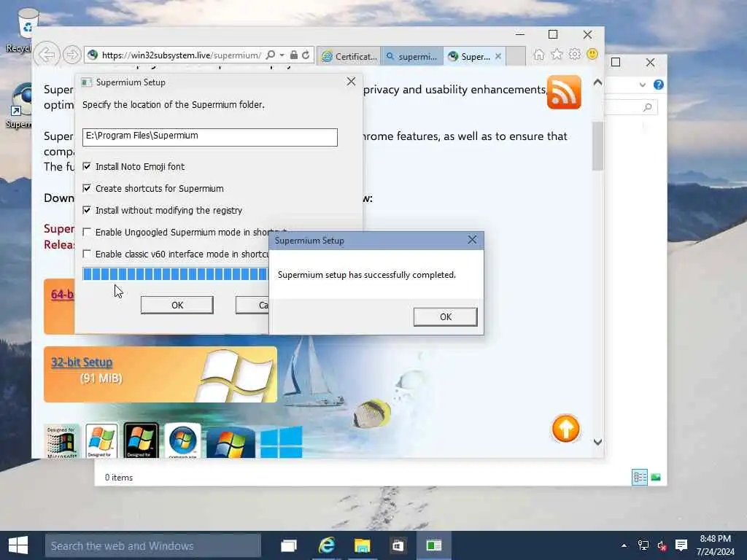The width and height of the screenshot is (747, 560).
Task: Select the Super... active browser tab
Action: (469, 56)
